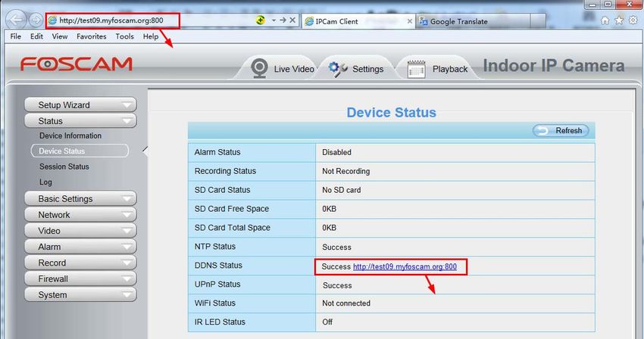Open the Edit menu
This screenshot has width=644, height=339.
pyautogui.click(x=36, y=36)
